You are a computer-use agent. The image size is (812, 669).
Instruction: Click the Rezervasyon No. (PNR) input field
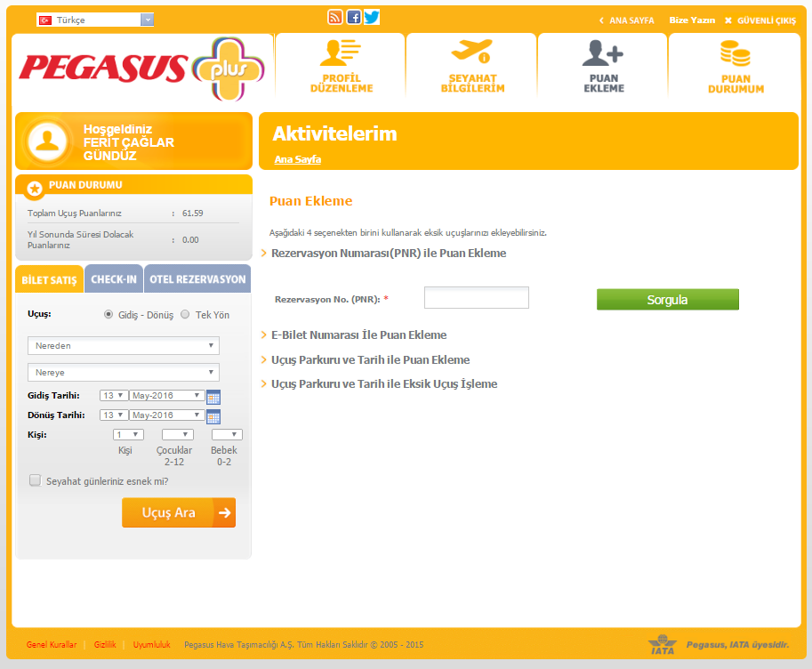(477, 298)
